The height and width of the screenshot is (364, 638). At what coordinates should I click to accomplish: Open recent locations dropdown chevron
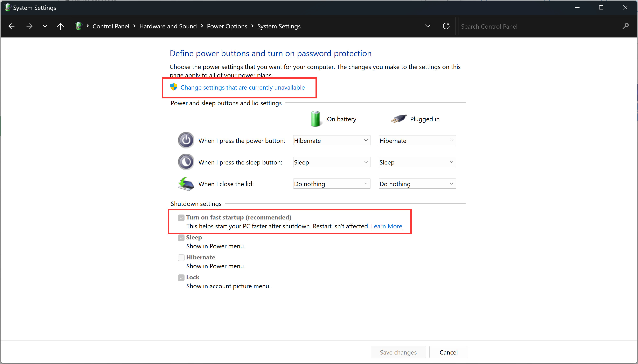click(45, 26)
